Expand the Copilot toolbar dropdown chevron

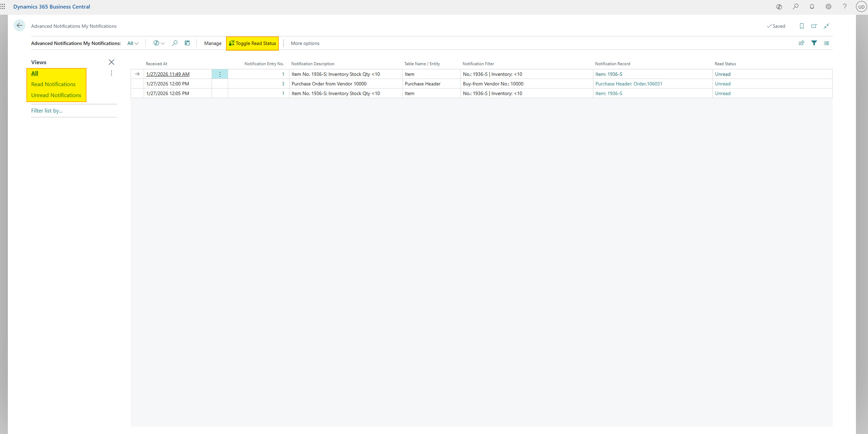[163, 43]
